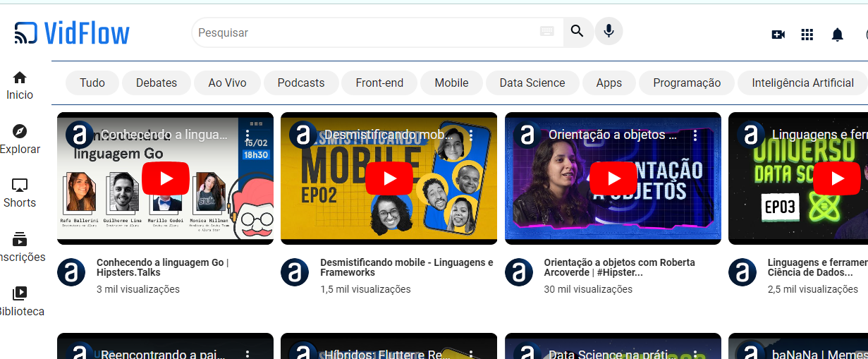Play the Conhecendo a linguagem Go video
Screen dimensions: 868x359
[x=166, y=178]
